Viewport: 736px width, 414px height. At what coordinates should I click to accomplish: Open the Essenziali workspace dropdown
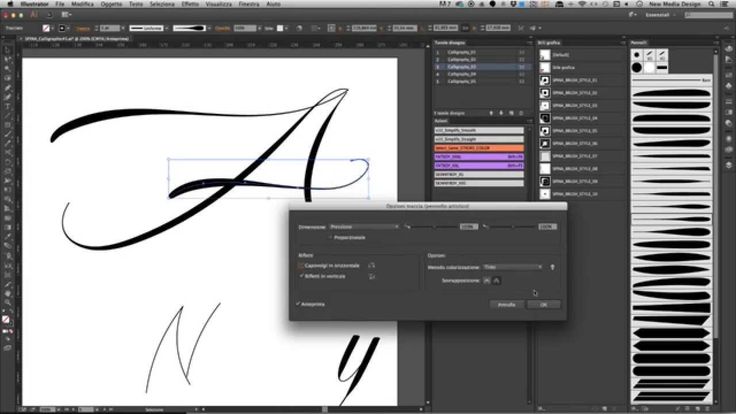coord(660,15)
